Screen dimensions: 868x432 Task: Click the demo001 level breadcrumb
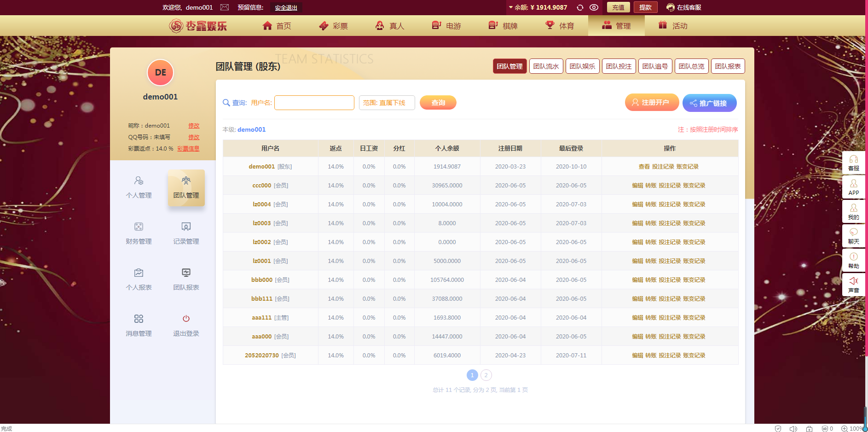(x=251, y=130)
